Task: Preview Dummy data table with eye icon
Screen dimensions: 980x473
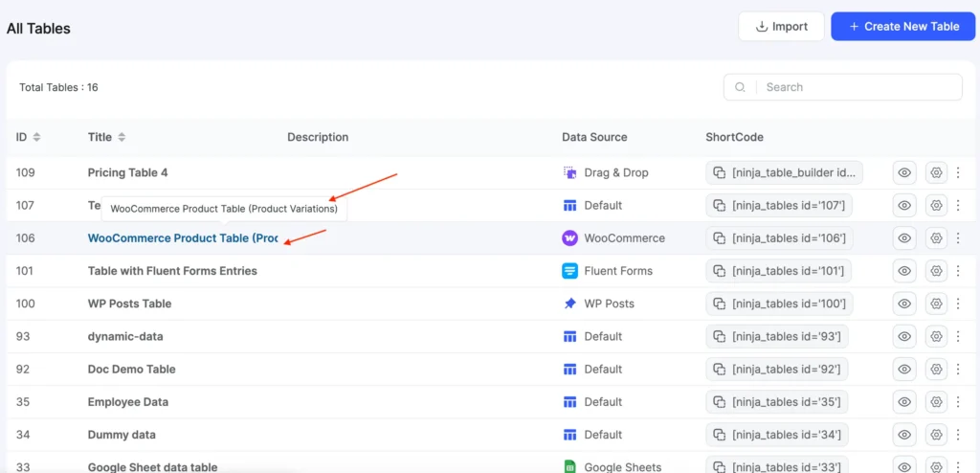Action: [904, 434]
